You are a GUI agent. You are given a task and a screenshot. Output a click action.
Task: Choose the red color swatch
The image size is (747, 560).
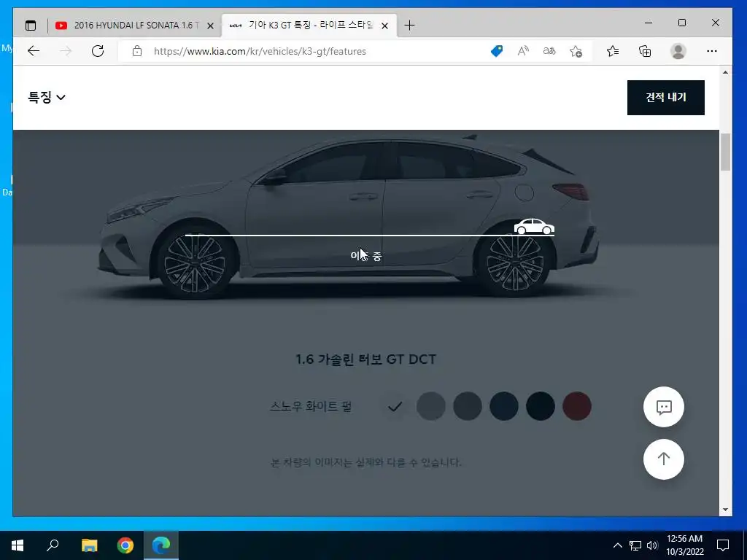[576, 407]
